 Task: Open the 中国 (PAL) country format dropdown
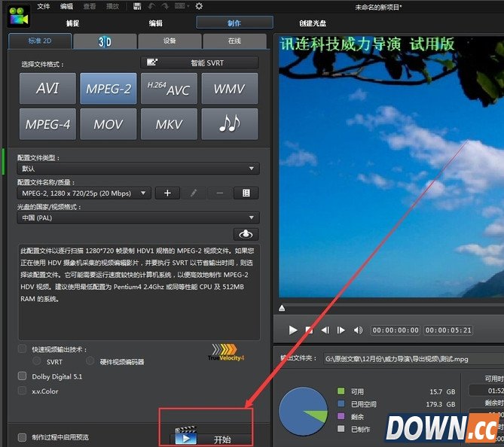click(138, 217)
